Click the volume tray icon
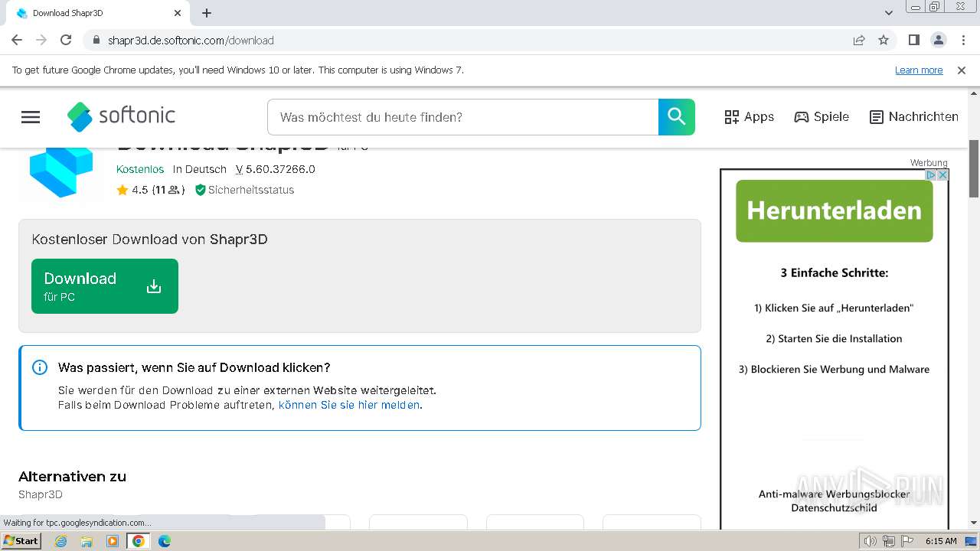Image resolution: width=980 pixels, height=551 pixels. pyautogui.click(x=871, y=541)
